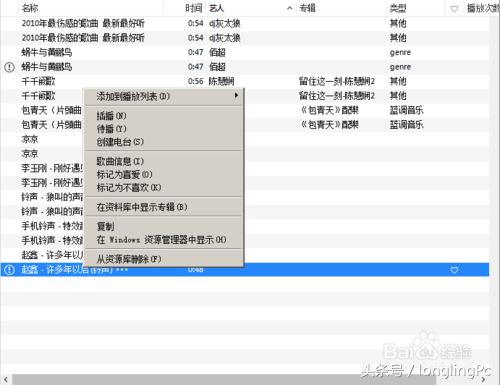This screenshot has width=500, height=385.
Task: Click 佰超 in the warning-icon row
Action: pos(217,67)
